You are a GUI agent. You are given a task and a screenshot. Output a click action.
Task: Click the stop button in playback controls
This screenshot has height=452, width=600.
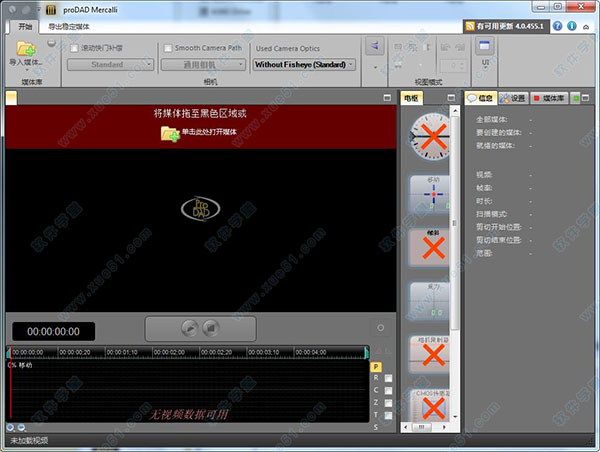point(211,328)
